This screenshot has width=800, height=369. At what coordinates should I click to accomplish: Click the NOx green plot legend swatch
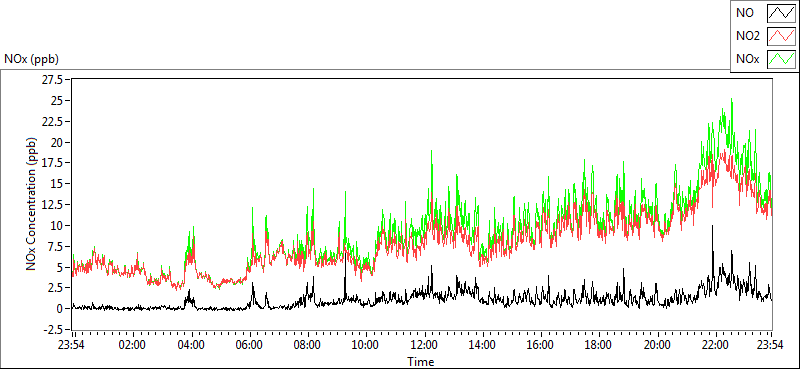click(781, 59)
